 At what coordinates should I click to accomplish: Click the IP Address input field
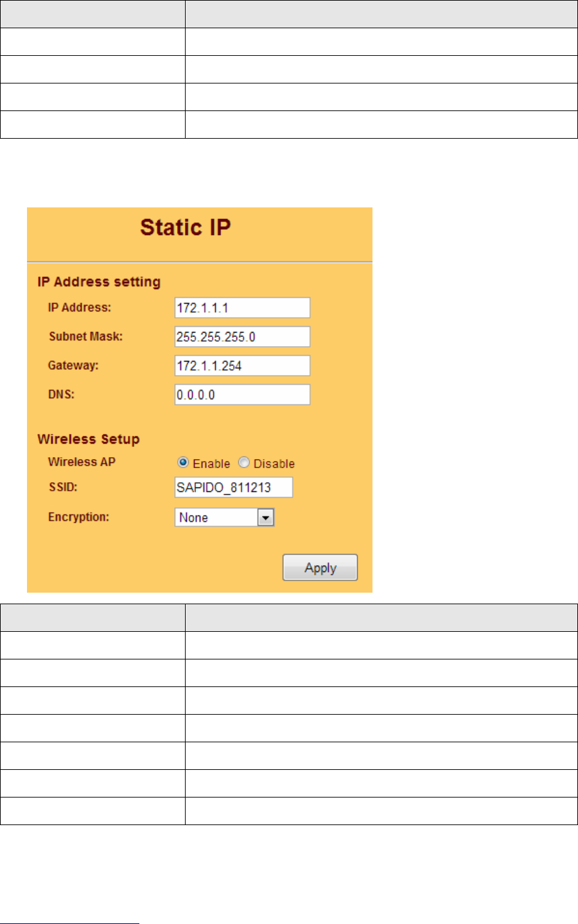click(242, 308)
